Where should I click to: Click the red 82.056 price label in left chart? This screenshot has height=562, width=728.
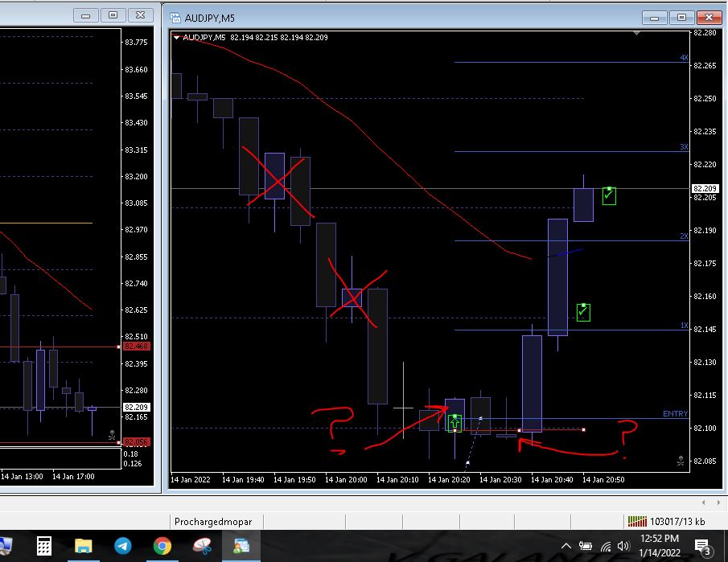tap(136, 442)
